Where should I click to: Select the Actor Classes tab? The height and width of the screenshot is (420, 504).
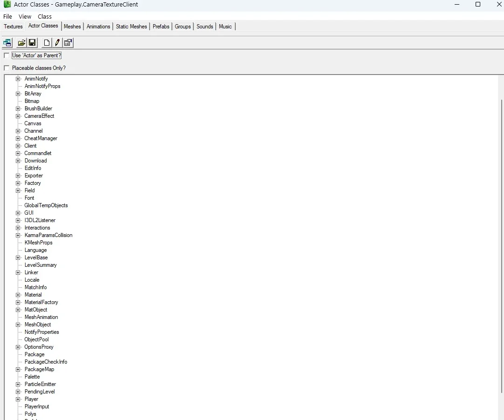(43, 26)
